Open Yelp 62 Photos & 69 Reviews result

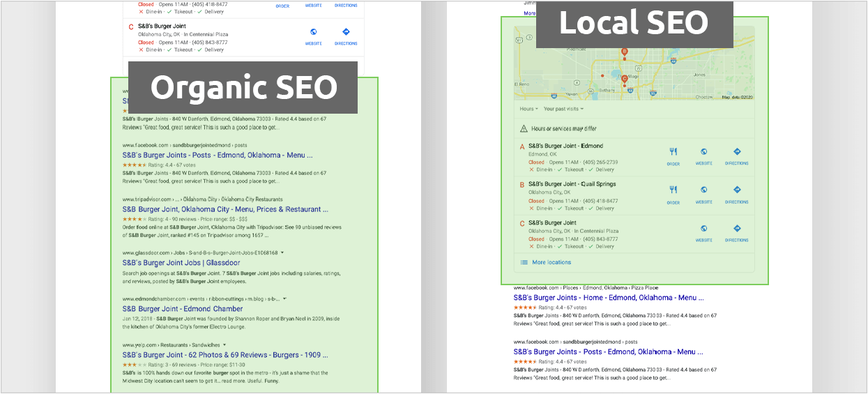pos(225,355)
